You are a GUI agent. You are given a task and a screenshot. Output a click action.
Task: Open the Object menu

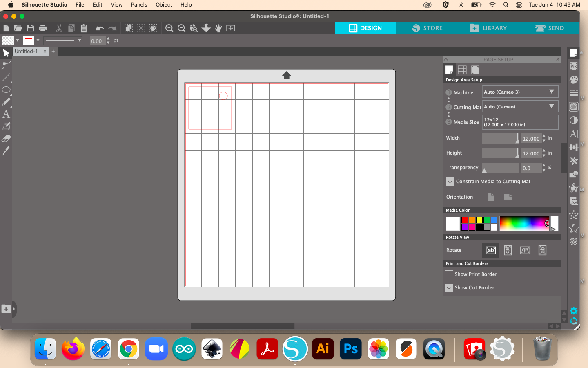coord(164,5)
